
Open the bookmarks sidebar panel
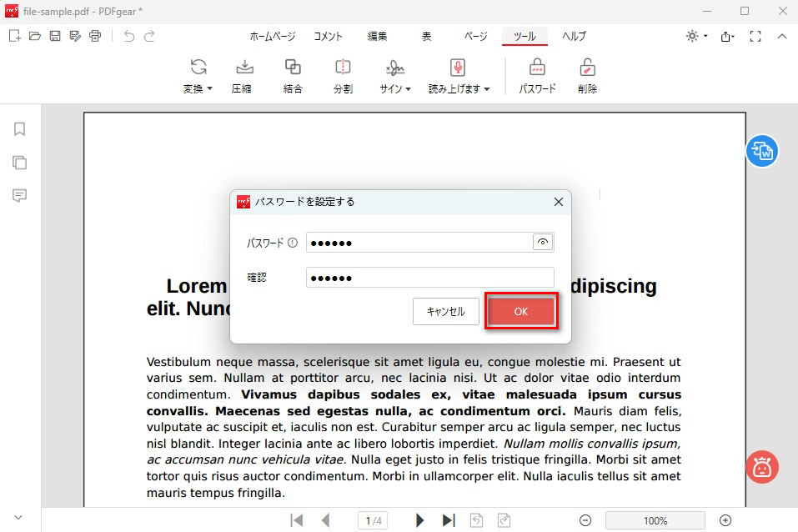19,129
